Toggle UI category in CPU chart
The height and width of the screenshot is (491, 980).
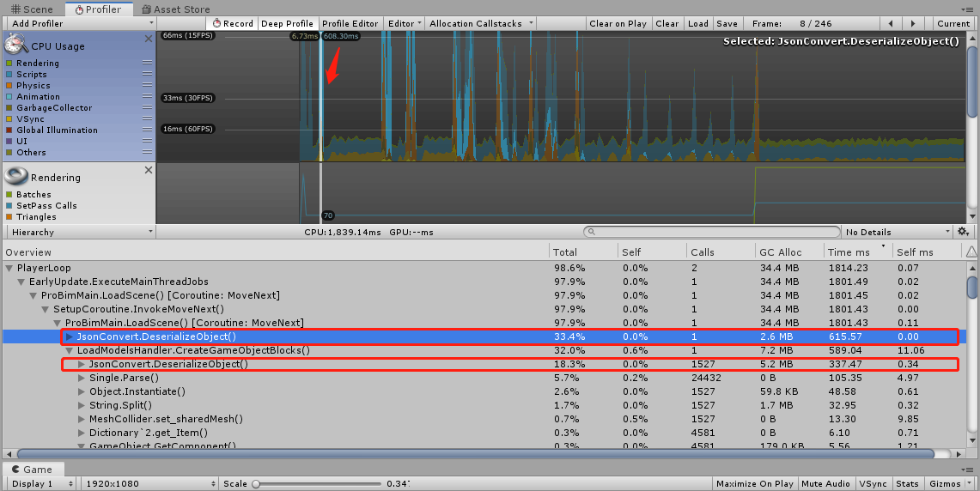click(9, 141)
